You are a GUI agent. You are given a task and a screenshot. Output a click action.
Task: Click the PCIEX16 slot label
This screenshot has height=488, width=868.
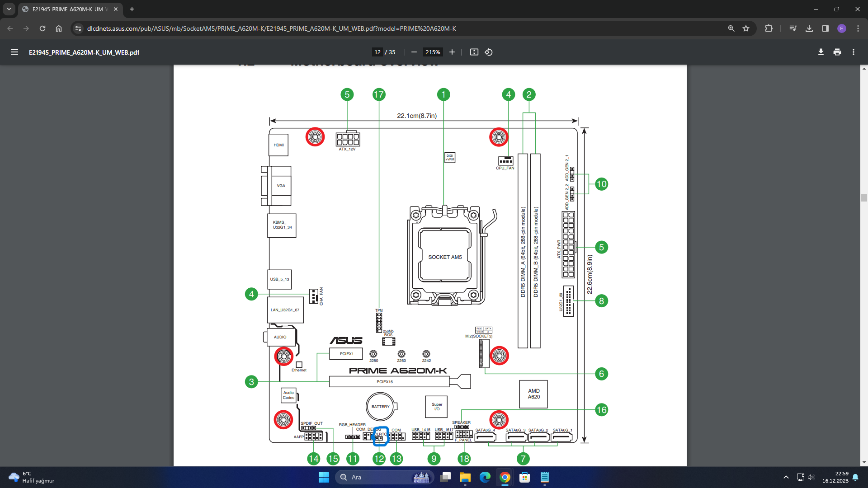click(385, 382)
